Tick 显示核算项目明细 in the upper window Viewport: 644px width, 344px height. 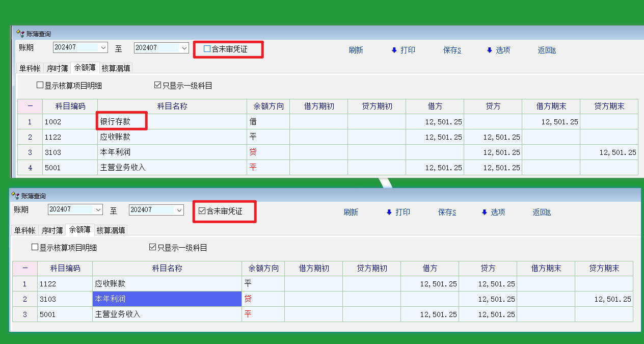click(40, 86)
